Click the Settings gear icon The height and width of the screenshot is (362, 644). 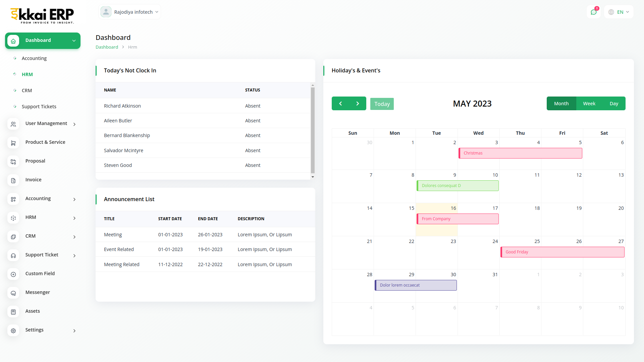tap(13, 330)
